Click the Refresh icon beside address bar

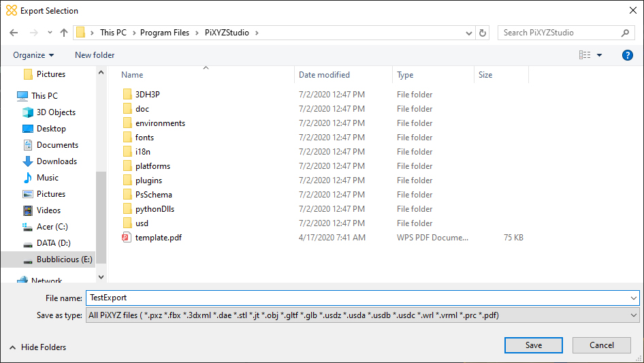tap(483, 33)
